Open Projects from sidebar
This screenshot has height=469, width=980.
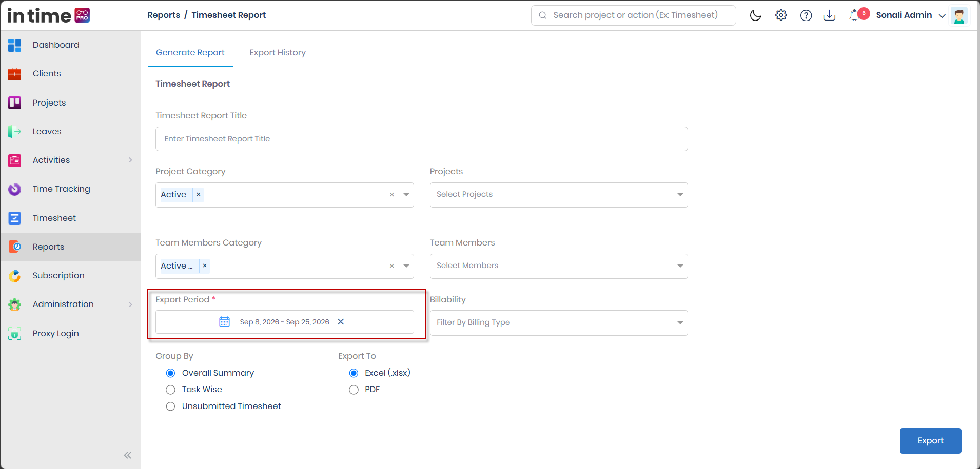coord(71,103)
